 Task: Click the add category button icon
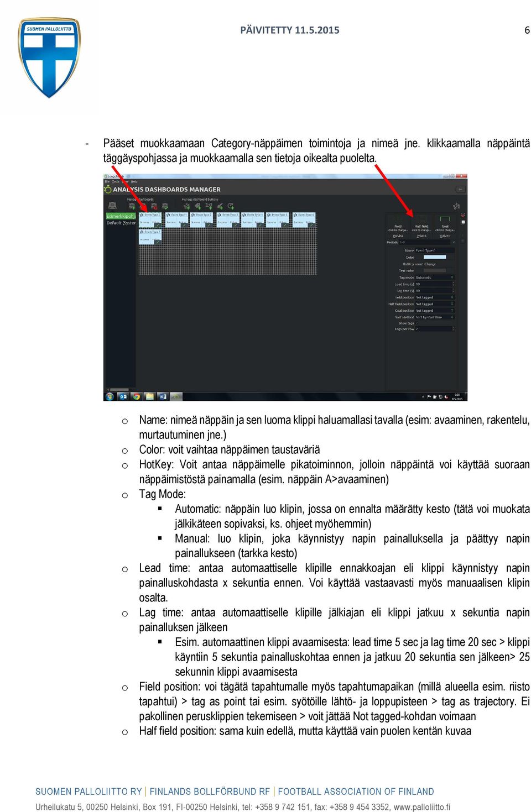tap(186, 206)
